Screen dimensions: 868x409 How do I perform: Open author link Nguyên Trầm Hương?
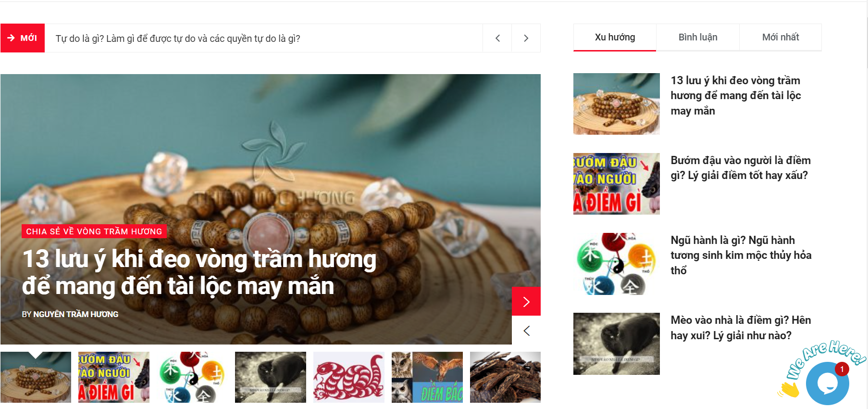pos(76,314)
